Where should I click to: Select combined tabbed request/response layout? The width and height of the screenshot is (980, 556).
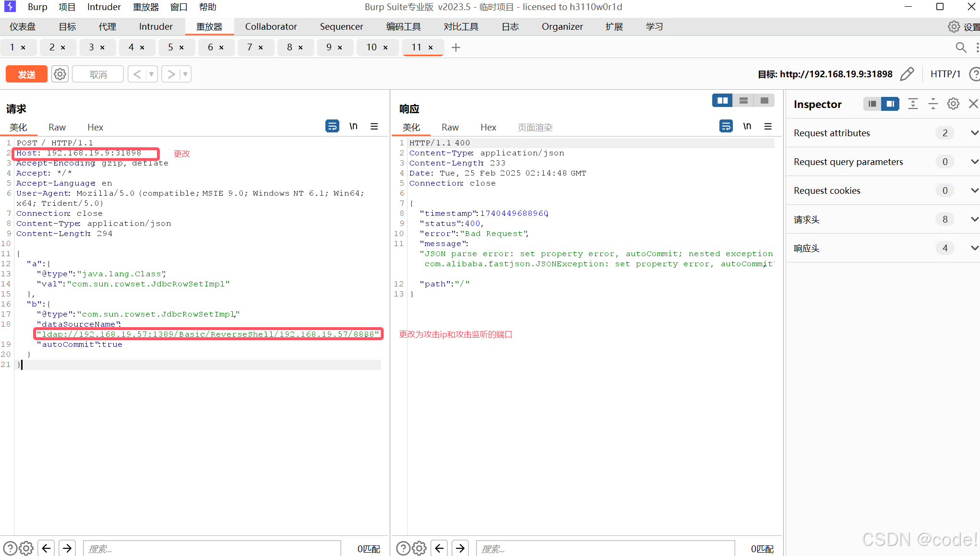764,101
